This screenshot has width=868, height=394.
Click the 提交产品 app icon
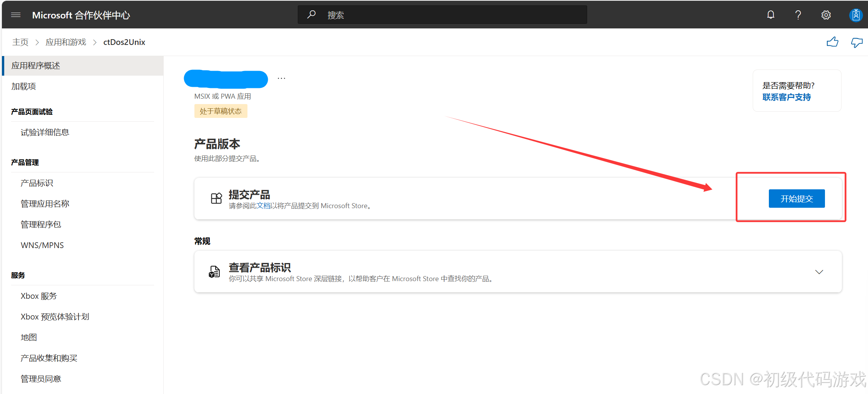pyautogui.click(x=216, y=198)
